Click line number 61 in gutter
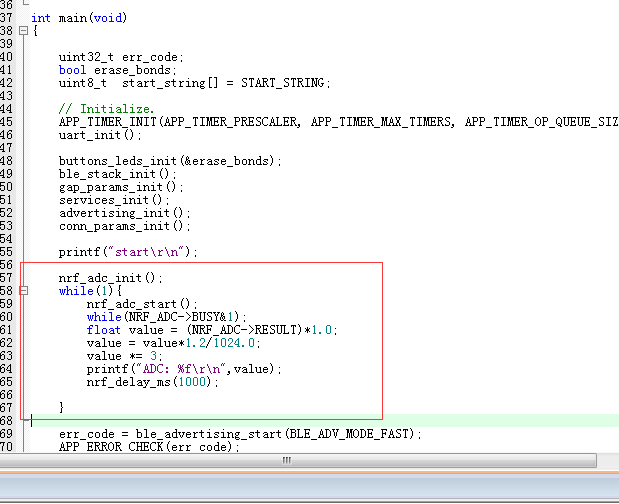This screenshot has width=619, height=504. [x=6, y=330]
